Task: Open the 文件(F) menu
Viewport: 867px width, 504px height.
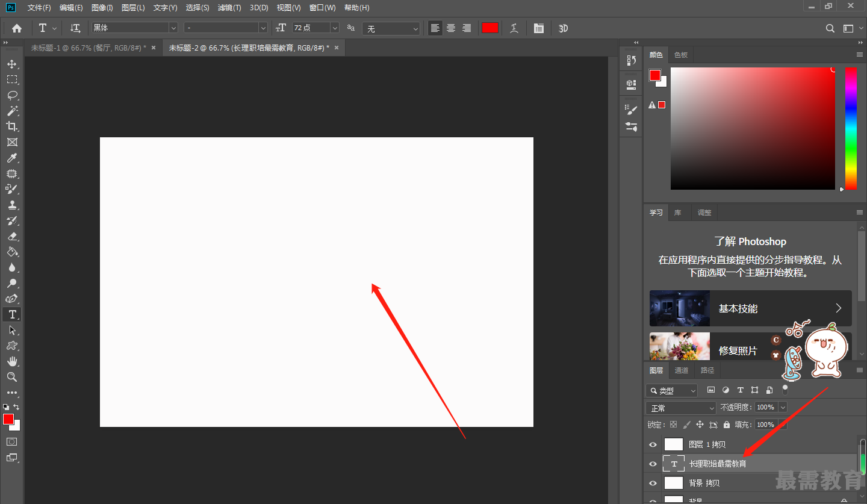Action: click(40, 8)
